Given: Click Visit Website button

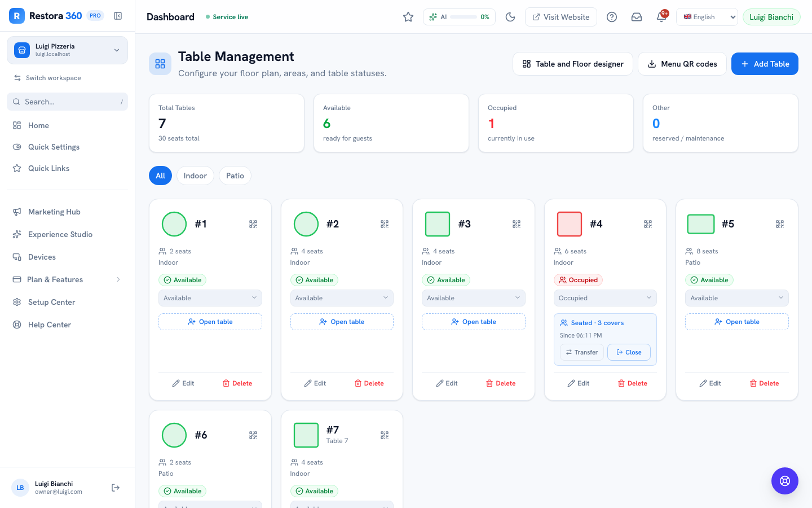Looking at the screenshot, I should 561,17.
